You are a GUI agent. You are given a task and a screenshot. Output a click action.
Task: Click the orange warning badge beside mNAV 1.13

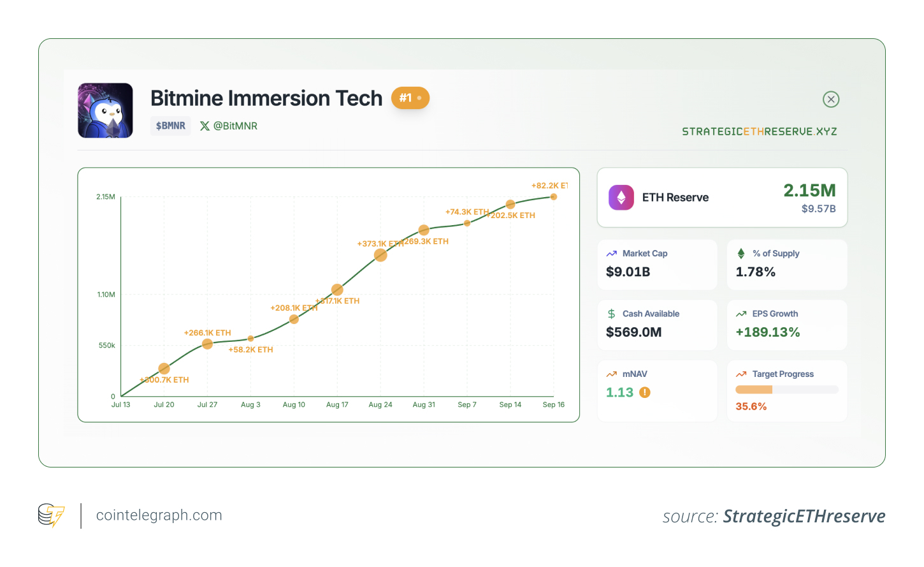(643, 392)
